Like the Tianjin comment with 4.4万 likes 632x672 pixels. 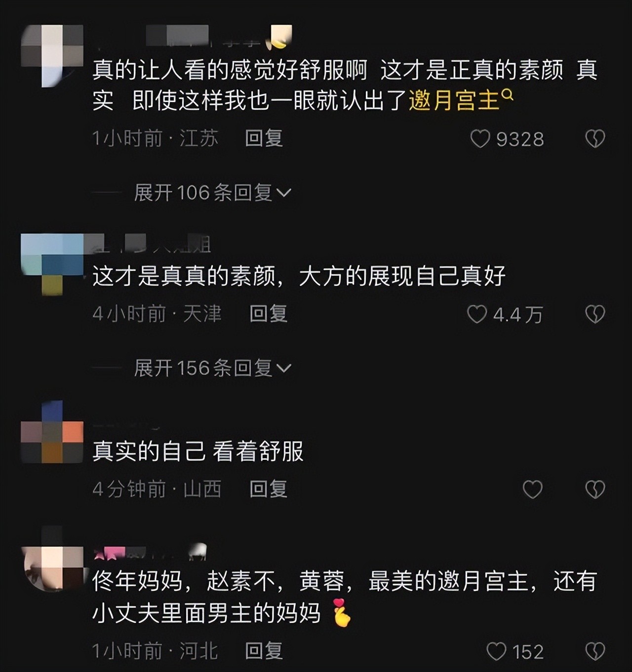[x=477, y=314]
